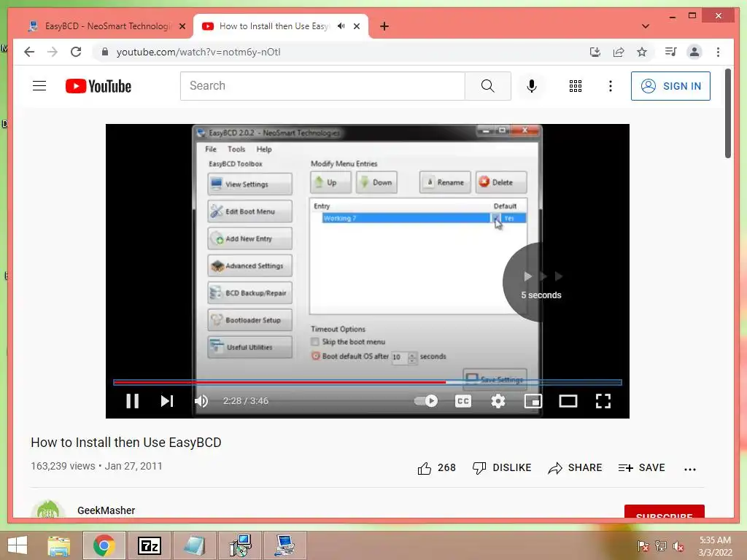Share this page icon

coord(619,52)
